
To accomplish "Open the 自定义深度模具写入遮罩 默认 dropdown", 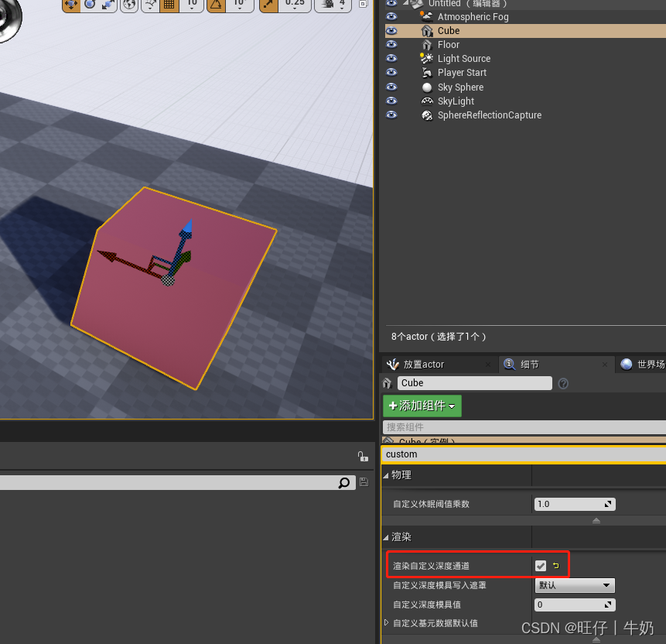I will (575, 585).
